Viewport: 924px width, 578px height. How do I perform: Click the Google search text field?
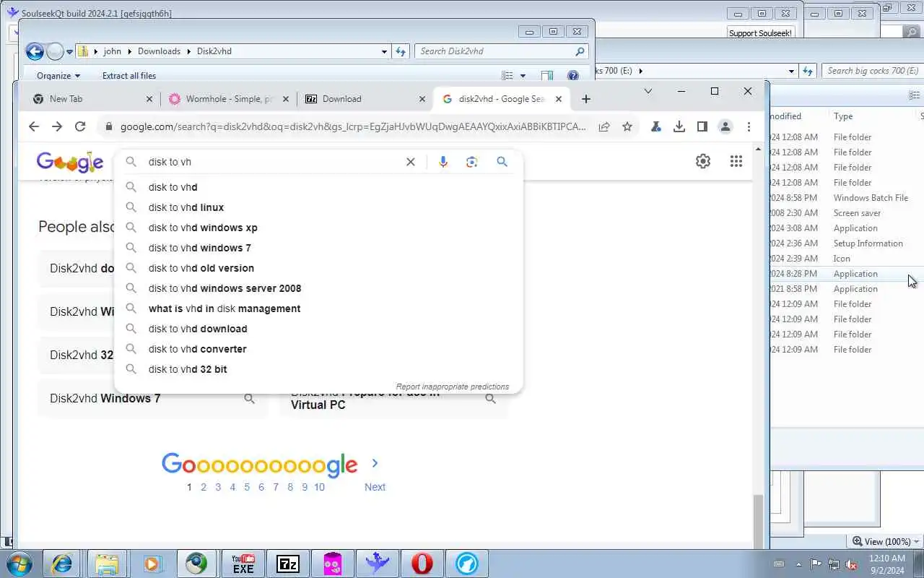click(x=274, y=162)
